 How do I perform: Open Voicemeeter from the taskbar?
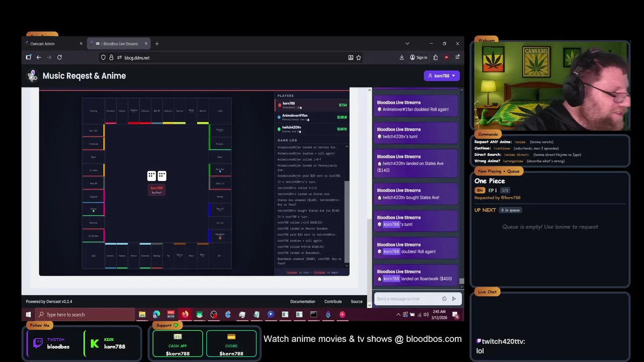(171, 315)
